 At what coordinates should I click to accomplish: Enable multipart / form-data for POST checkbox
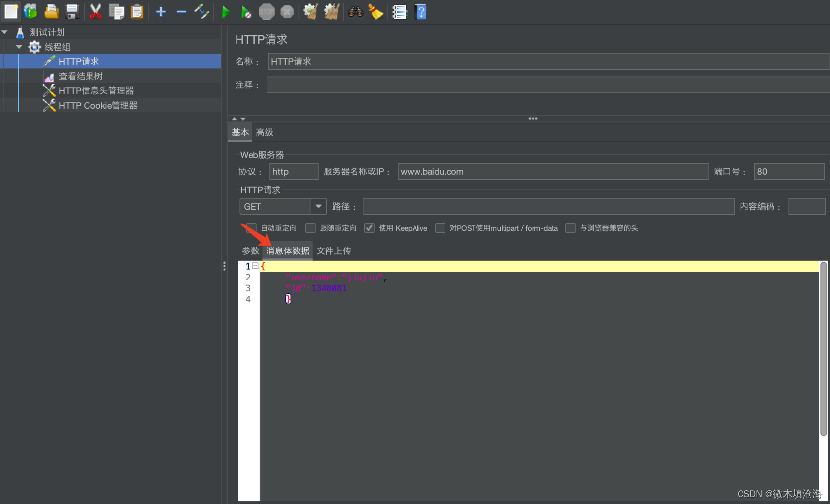(x=440, y=228)
